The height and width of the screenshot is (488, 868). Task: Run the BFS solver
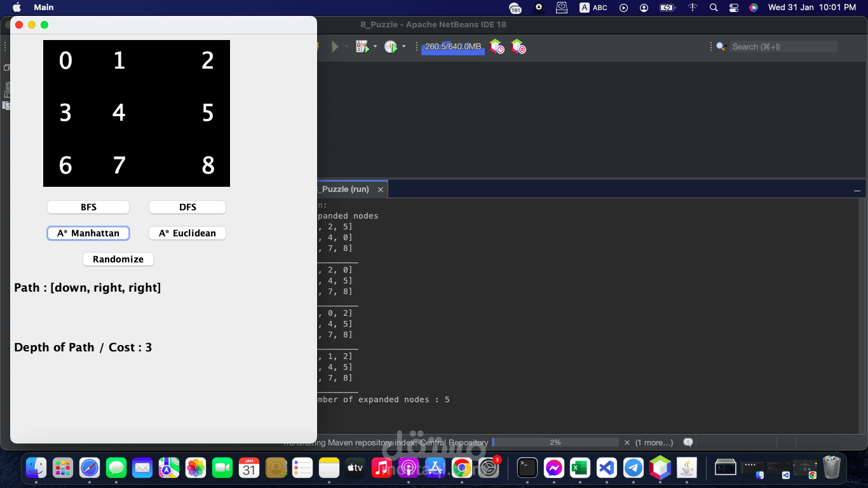(88, 207)
